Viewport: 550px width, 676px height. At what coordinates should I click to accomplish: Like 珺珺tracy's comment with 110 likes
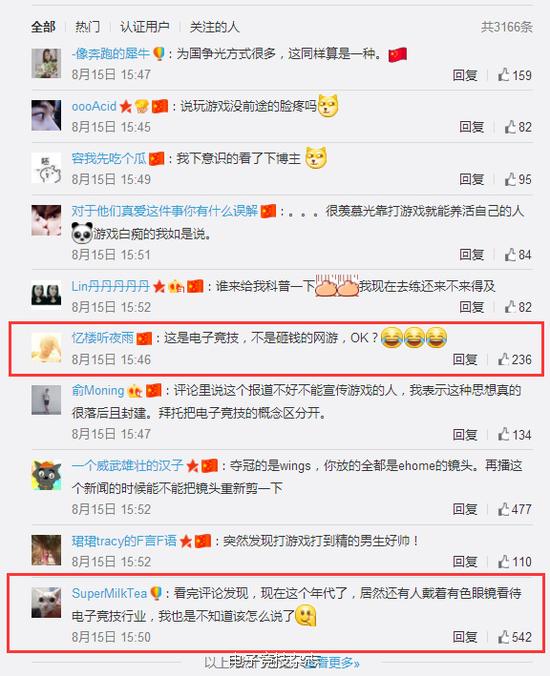point(514,562)
